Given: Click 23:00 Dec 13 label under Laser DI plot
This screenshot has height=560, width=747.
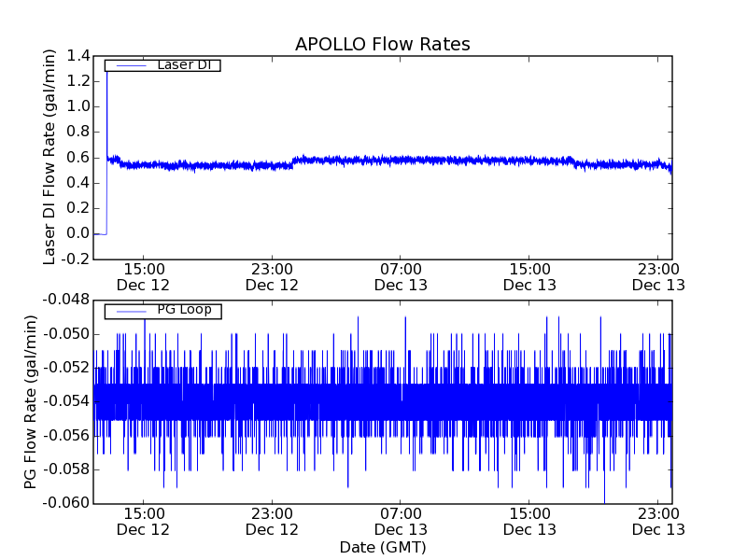Looking at the screenshot, I should coord(658,277).
